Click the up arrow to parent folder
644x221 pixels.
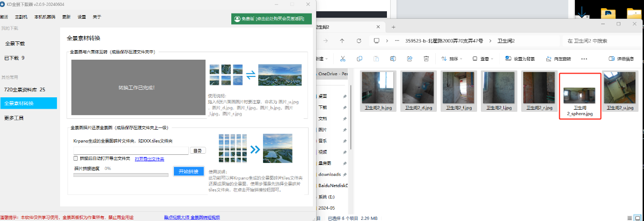click(x=342, y=41)
